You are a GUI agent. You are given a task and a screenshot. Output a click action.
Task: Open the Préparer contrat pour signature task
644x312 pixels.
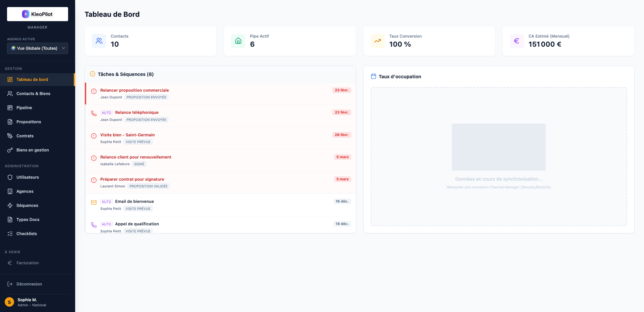pyautogui.click(x=132, y=179)
